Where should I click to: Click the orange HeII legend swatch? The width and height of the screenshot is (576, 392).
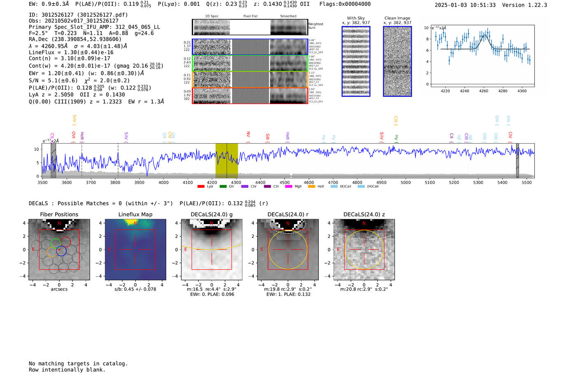(x=311, y=186)
